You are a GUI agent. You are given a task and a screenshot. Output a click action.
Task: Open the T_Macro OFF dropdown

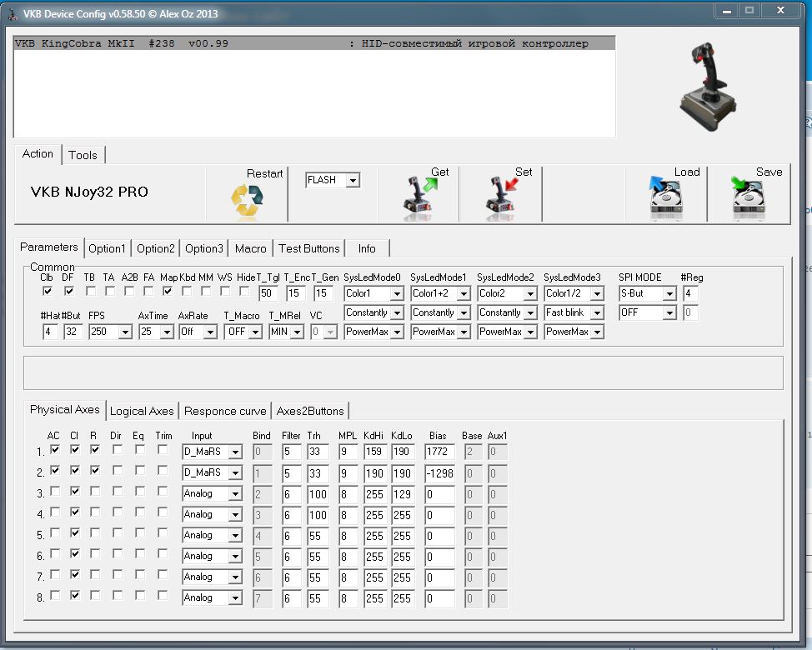255,332
